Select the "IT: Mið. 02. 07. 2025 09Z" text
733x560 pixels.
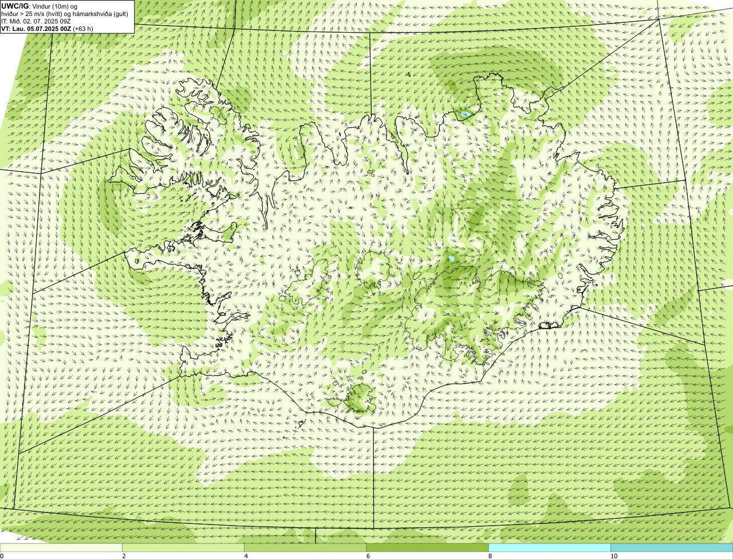point(36,21)
